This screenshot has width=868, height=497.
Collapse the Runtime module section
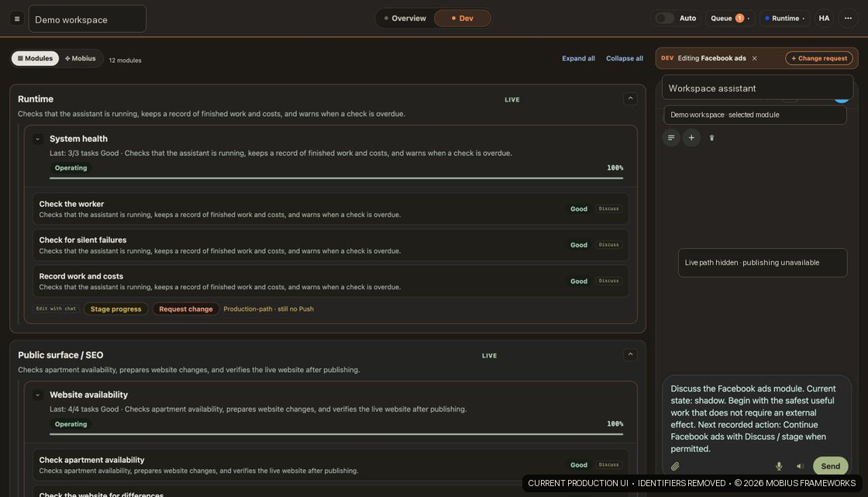[x=630, y=98]
